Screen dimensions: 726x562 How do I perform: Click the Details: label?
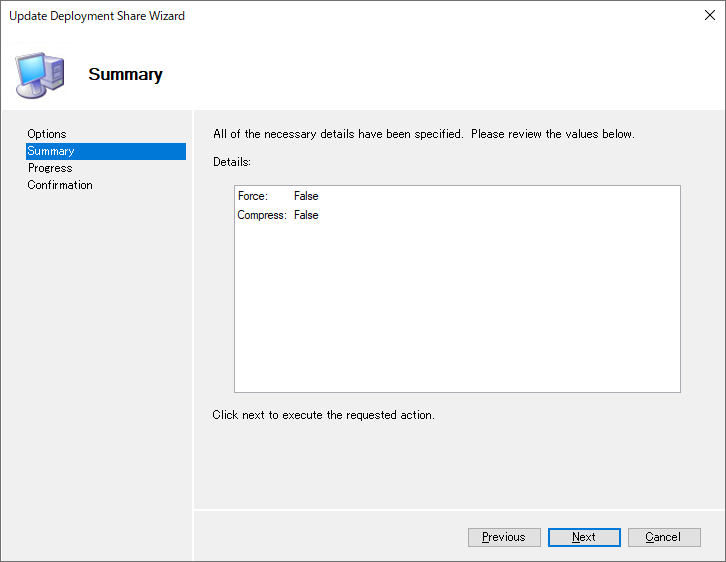232,162
